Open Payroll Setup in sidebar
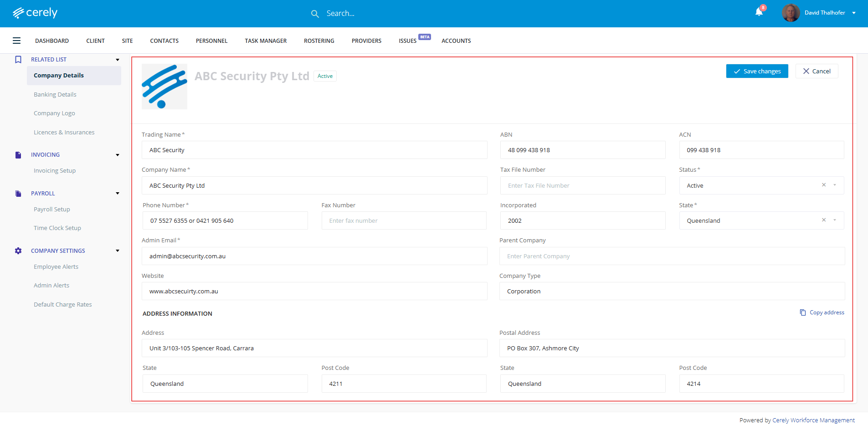Screen dimensions: 868x425 52,210
